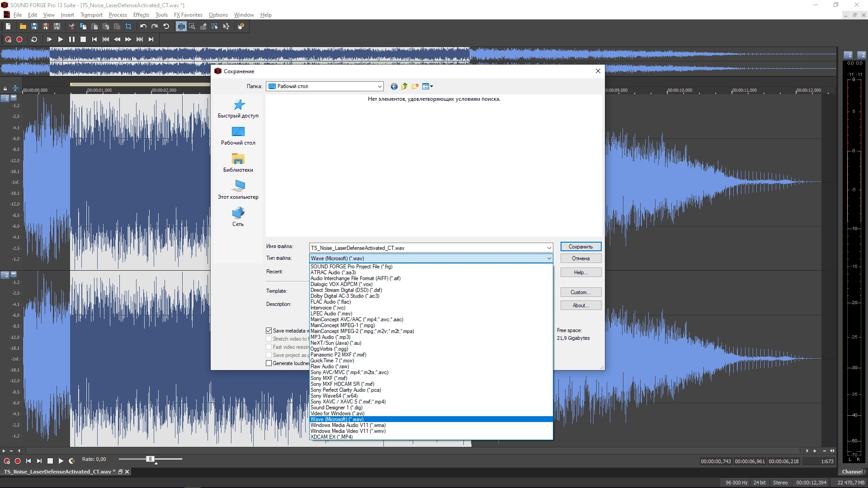Viewport: 868px width, 488px height.
Task: Click the What's This help icon
Action: (241, 27)
